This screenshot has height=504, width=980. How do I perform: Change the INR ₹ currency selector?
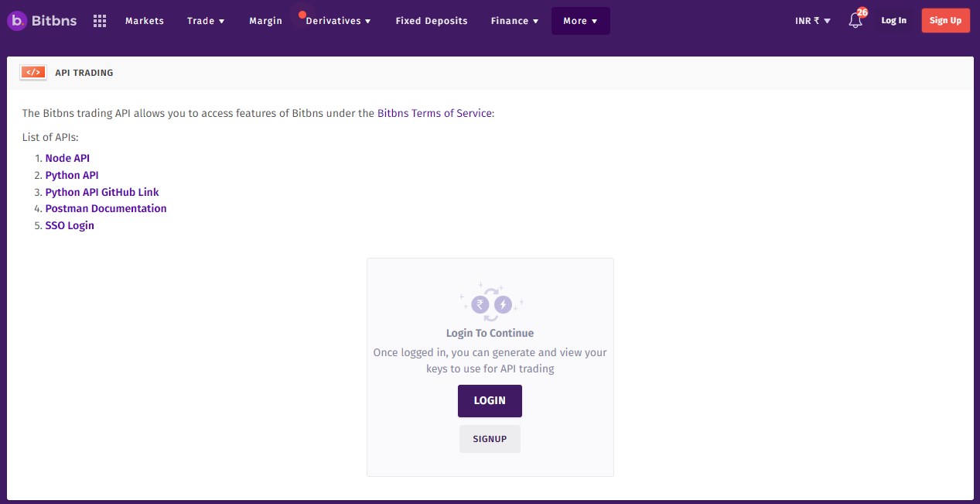coord(813,21)
